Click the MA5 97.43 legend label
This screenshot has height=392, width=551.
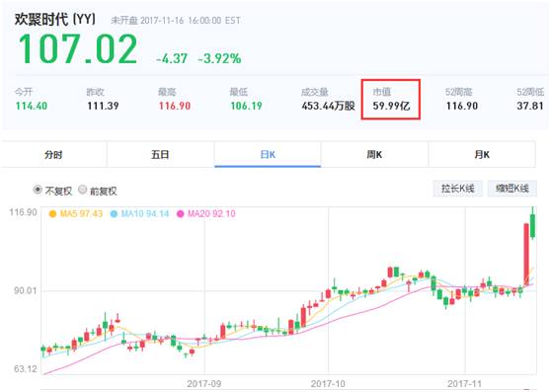(x=81, y=214)
